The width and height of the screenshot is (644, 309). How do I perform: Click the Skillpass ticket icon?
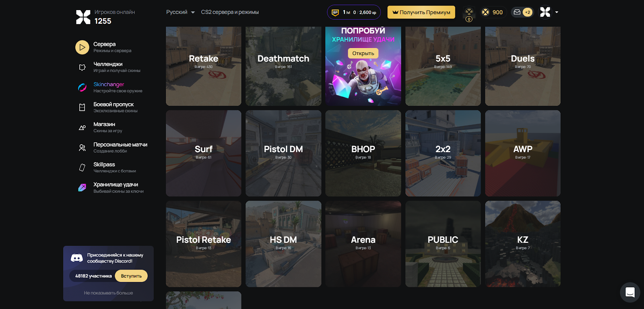click(82, 168)
